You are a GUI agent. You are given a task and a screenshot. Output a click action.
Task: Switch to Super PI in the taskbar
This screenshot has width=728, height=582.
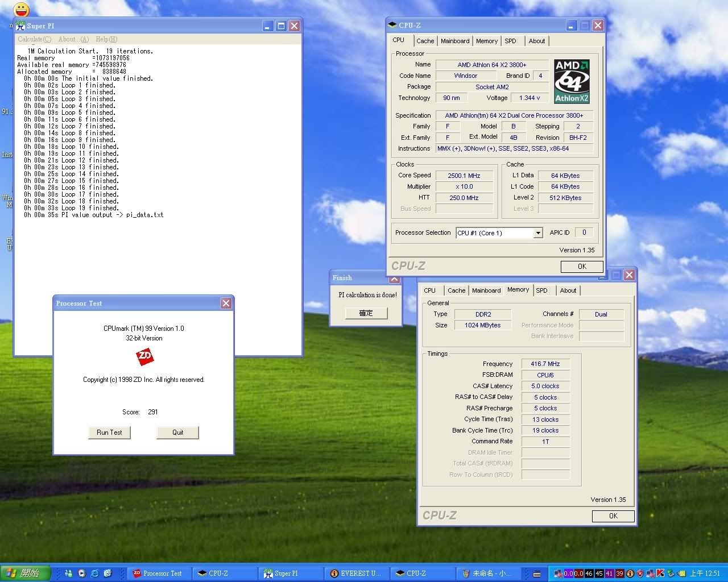click(290, 573)
